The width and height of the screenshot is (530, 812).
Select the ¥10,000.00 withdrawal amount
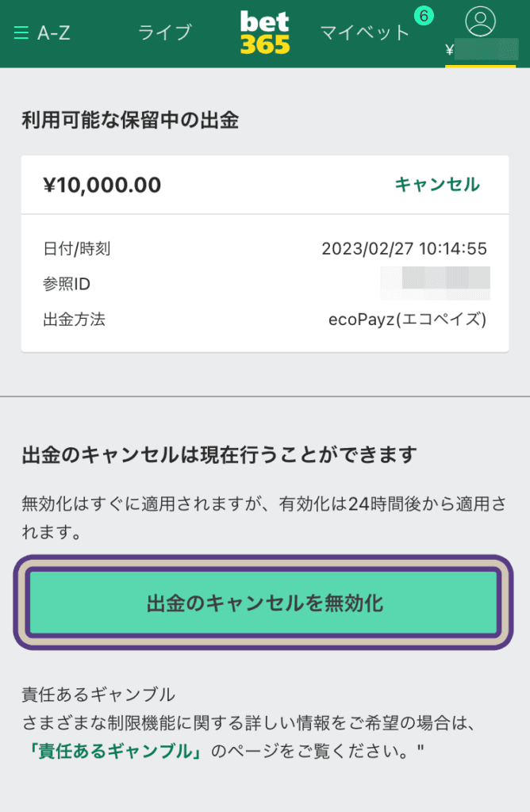pos(102,185)
